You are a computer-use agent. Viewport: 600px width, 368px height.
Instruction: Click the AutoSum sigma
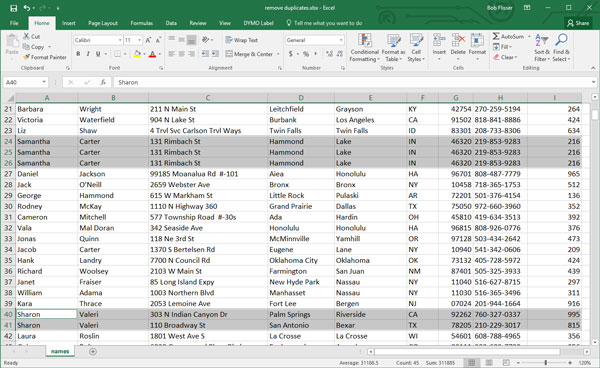(x=496, y=36)
